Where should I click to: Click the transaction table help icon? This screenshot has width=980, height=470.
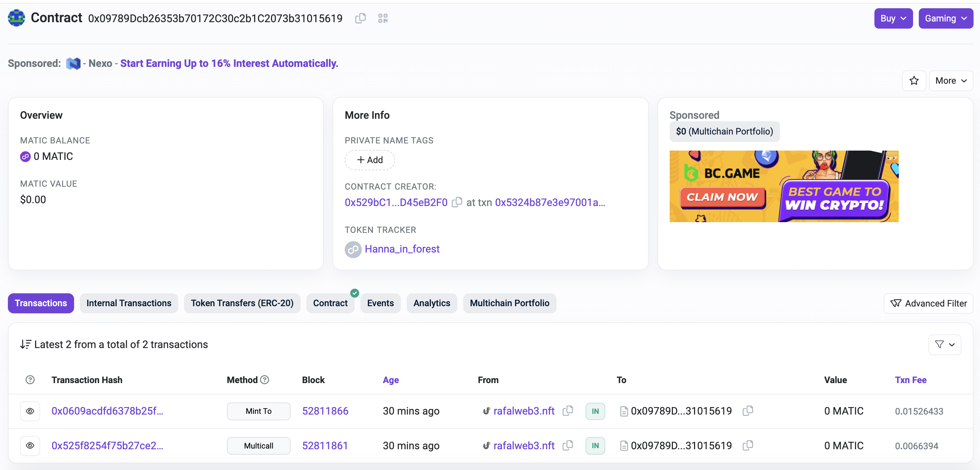click(x=30, y=380)
